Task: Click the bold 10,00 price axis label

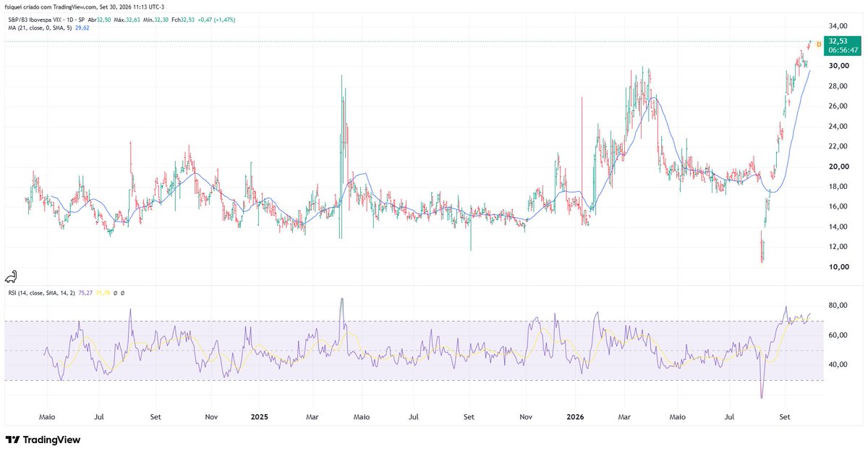Action: pyautogui.click(x=838, y=267)
